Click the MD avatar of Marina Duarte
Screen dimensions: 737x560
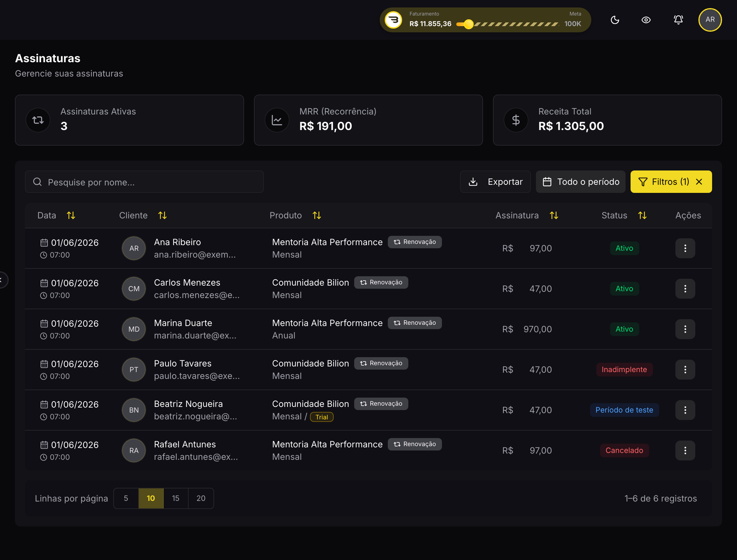coord(134,329)
